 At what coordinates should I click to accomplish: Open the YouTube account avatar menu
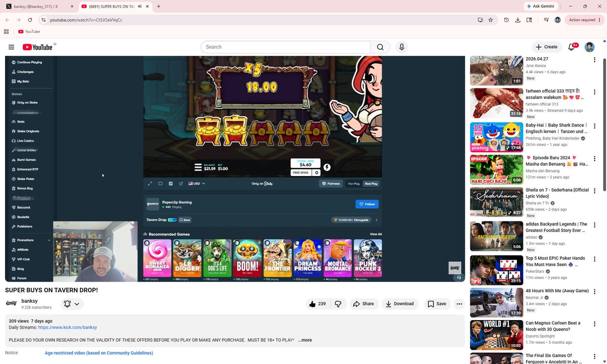tap(589, 47)
